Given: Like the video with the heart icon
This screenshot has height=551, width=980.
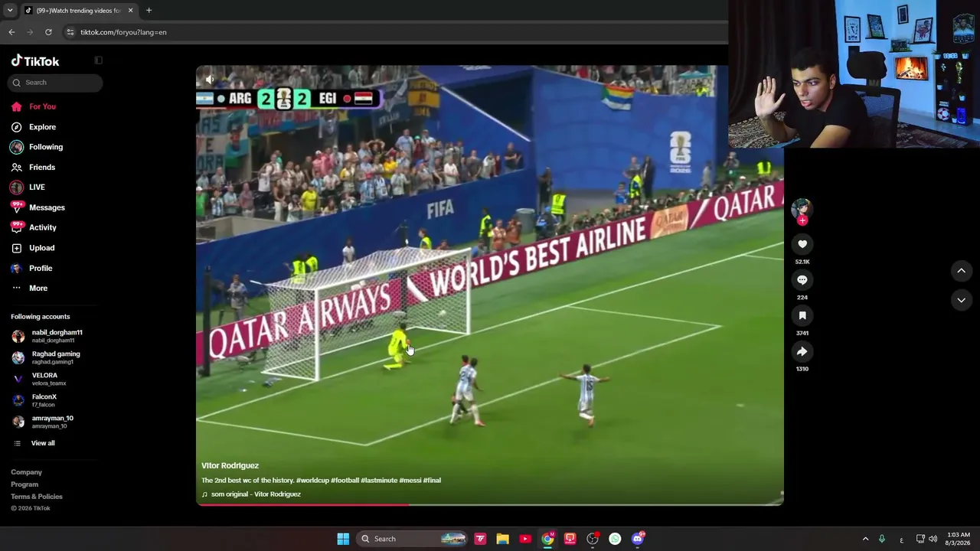Looking at the screenshot, I should click(802, 244).
